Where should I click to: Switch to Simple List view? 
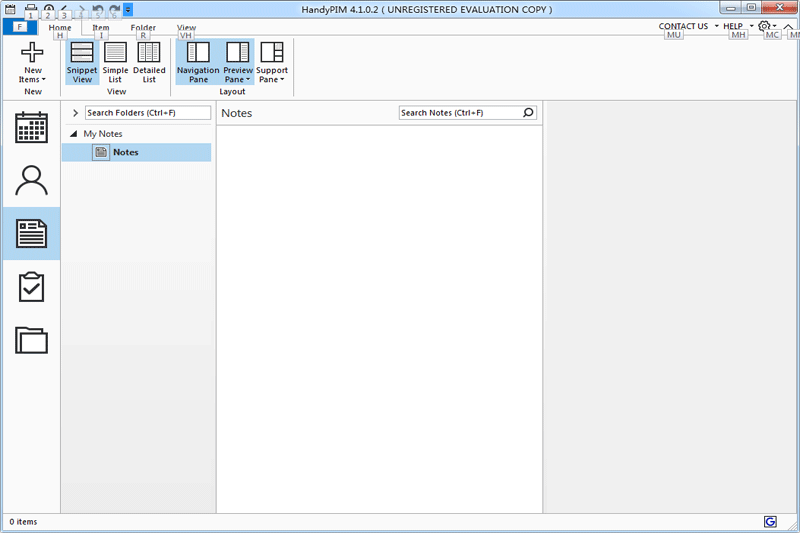[x=115, y=62]
